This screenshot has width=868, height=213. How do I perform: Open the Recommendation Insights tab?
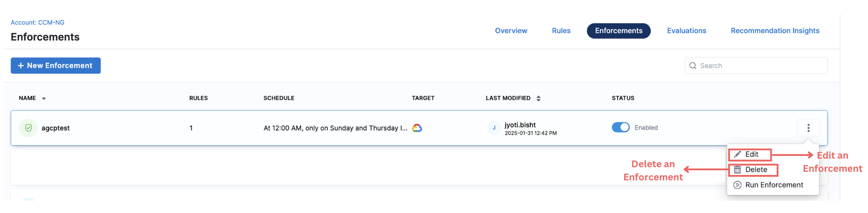(774, 31)
